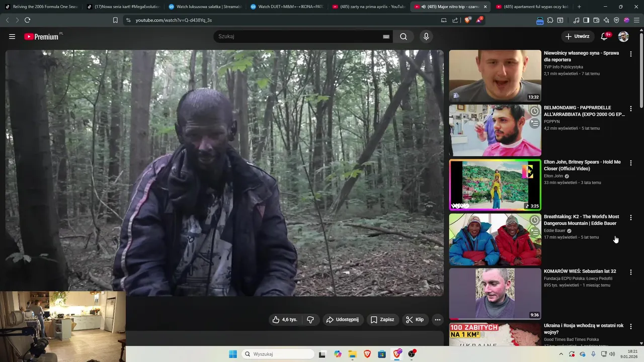
Task: Open the account avatar menu
Action: coord(623,37)
